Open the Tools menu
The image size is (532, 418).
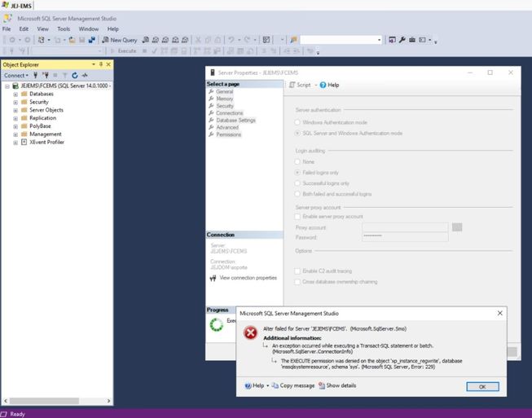tap(64, 29)
